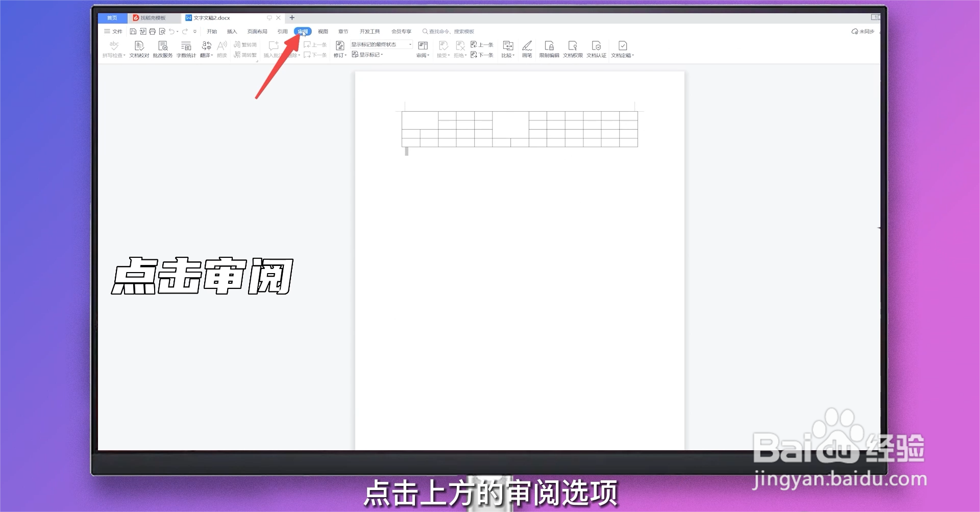The height and width of the screenshot is (512, 980).
Task: Convert text with 繁转简
Action: (246, 44)
